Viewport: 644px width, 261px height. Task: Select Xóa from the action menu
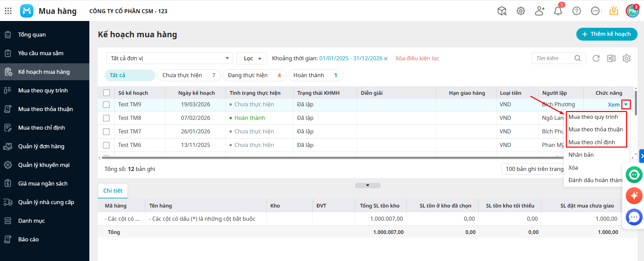573,168
